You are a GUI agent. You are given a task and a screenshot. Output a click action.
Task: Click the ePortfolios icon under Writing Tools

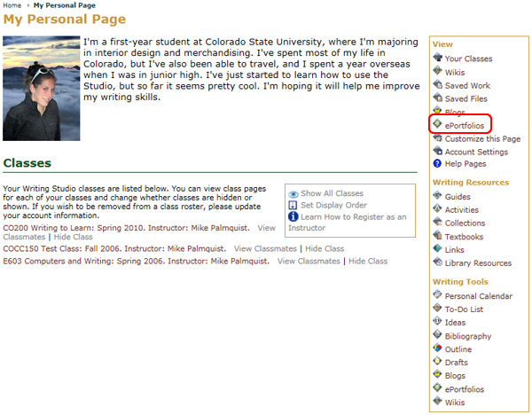coord(438,388)
